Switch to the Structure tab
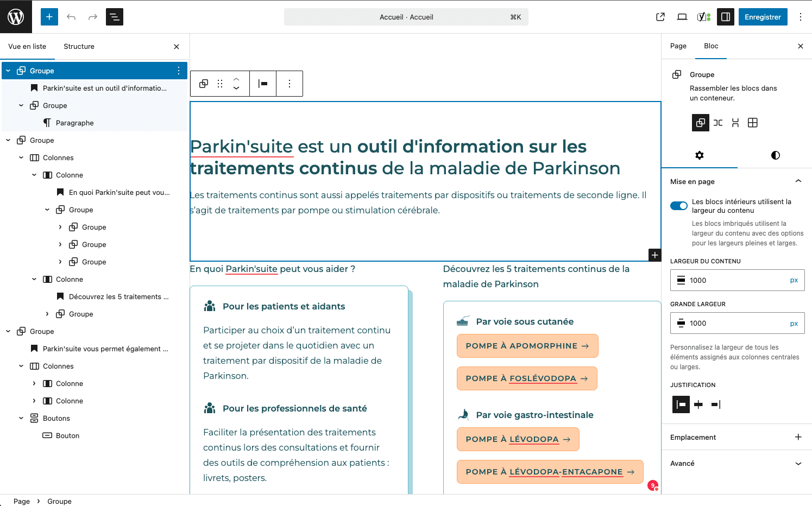This screenshot has height=506, width=812. point(79,46)
